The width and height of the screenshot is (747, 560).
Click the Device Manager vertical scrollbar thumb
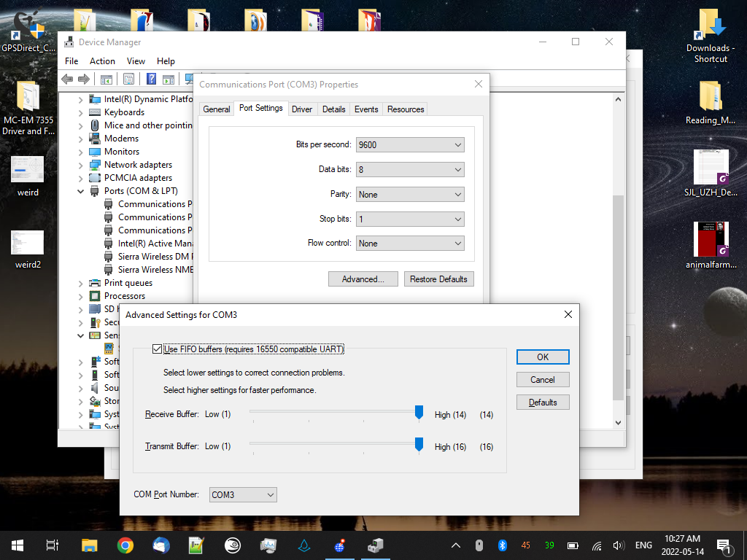point(618,297)
